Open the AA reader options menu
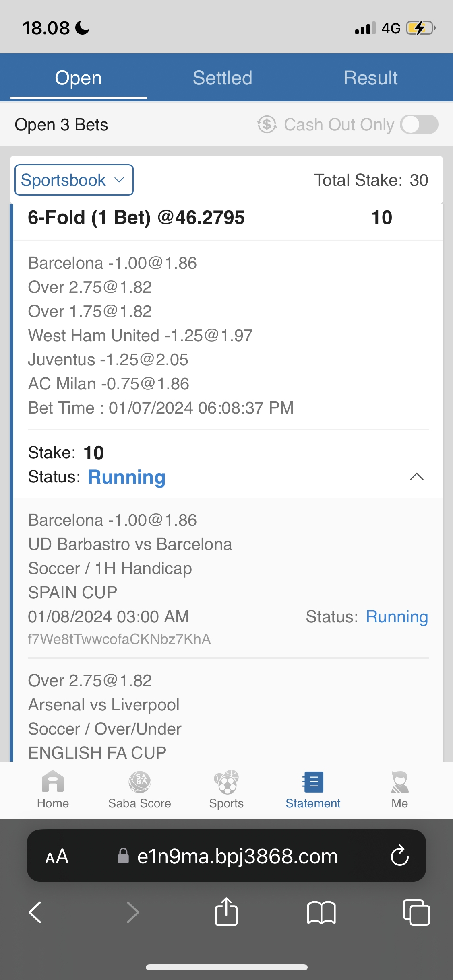 click(57, 856)
